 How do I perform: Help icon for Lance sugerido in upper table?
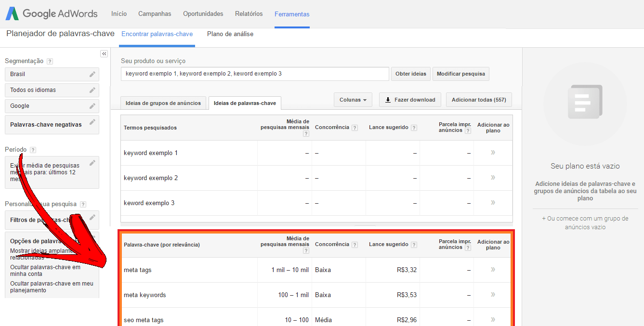[x=414, y=128]
